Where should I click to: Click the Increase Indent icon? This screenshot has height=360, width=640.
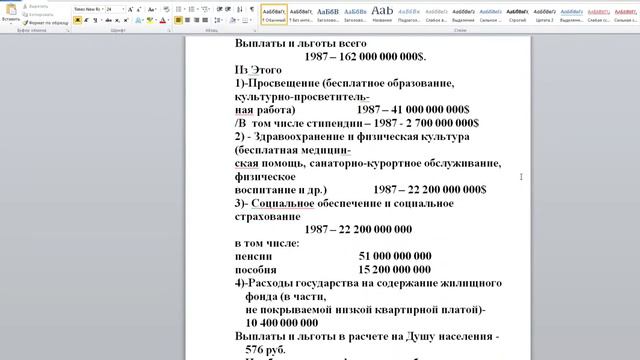228,9
